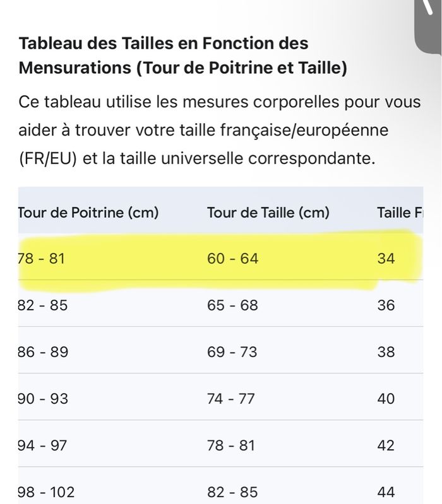Image resolution: width=442 pixels, height=504 pixels.
Task: Select size 42 in the table
Action: (x=385, y=445)
